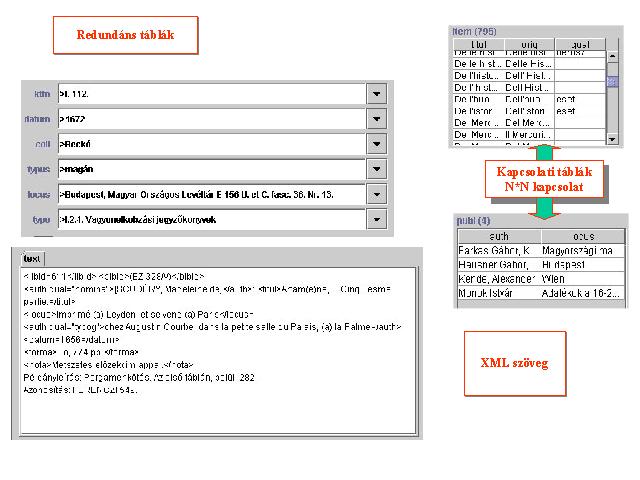Image resolution: width=640 pixels, height=480 pixels.
Task: Select the 'Monok István' row
Action: pos(541,293)
